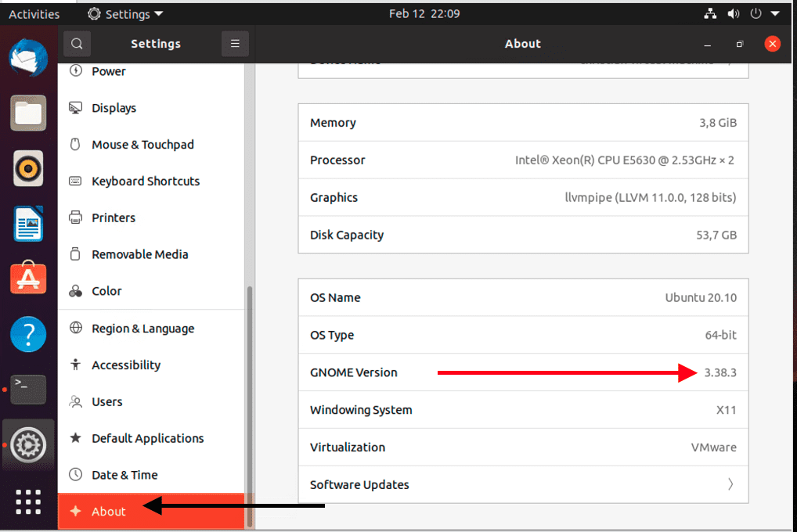797x532 pixels.
Task: Open the Help icon in dock
Action: [x=28, y=335]
